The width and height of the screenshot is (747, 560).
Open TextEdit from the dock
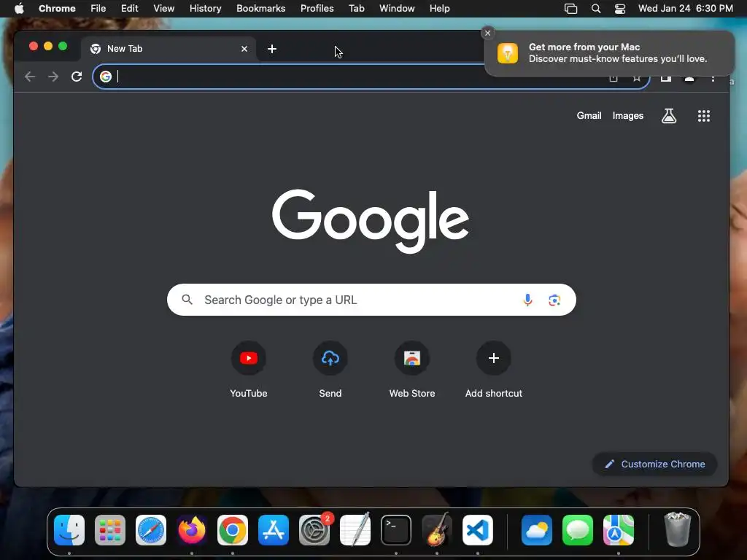[355, 530]
